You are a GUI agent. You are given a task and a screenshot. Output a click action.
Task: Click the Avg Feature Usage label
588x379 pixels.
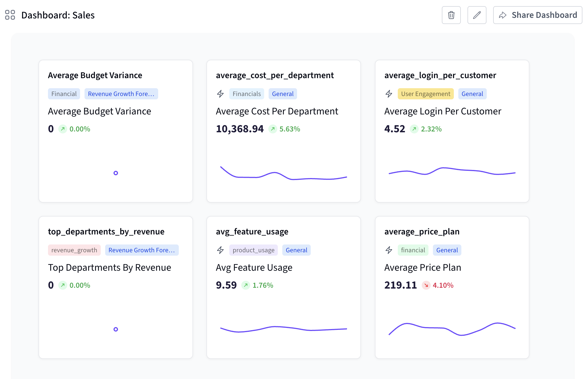[x=254, y=268]
